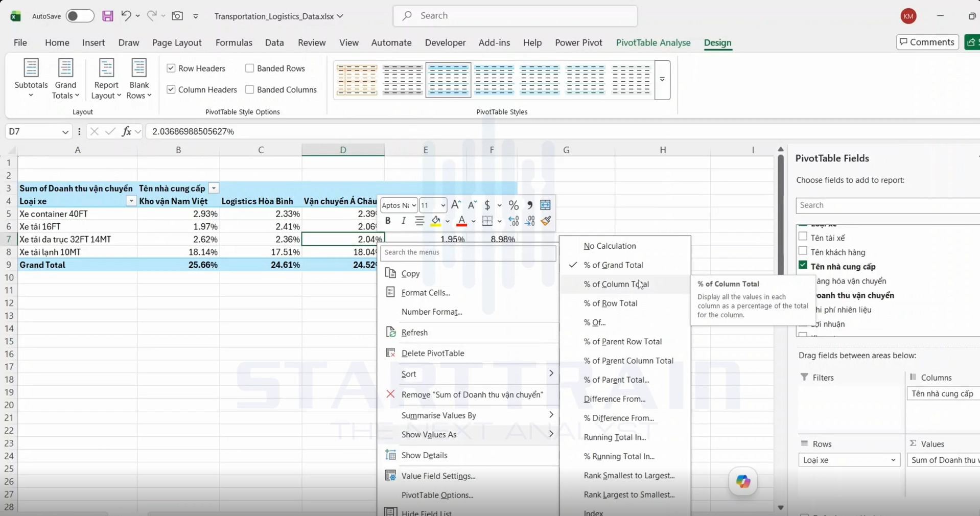Untick the Tên nhà cung cấp field checkbox

[803, 266]
